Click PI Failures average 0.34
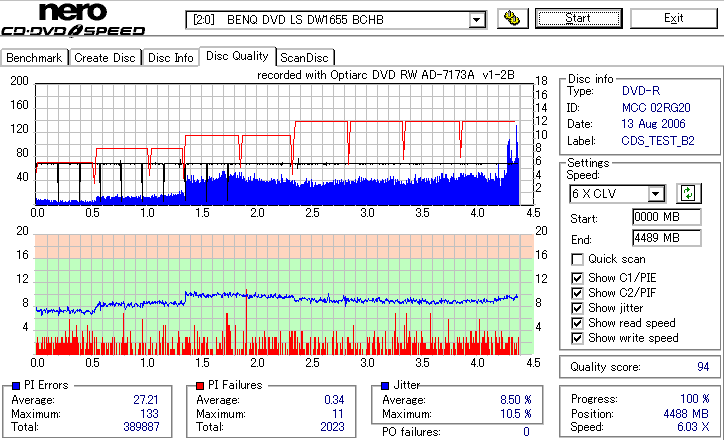Viewport: 724px width, 441px height. 334,399
